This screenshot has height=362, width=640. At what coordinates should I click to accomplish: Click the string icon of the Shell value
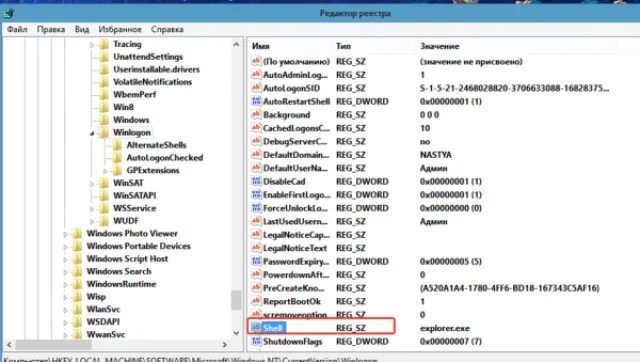256,328
